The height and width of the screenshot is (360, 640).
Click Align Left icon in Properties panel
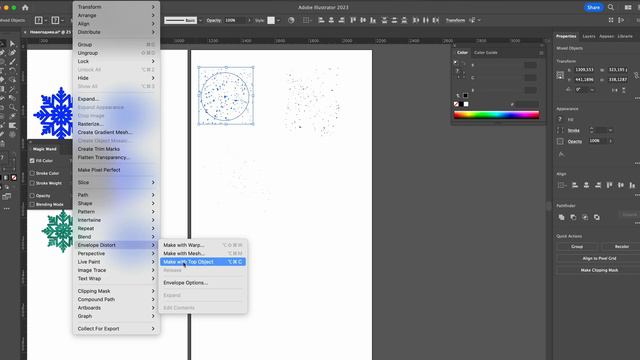575,185
